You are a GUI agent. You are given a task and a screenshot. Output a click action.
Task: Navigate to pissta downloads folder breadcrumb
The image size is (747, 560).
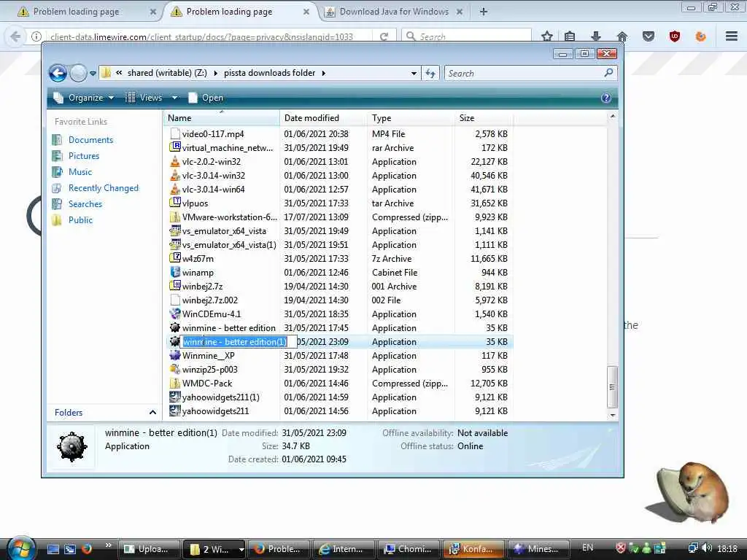(x=270, y=73)
